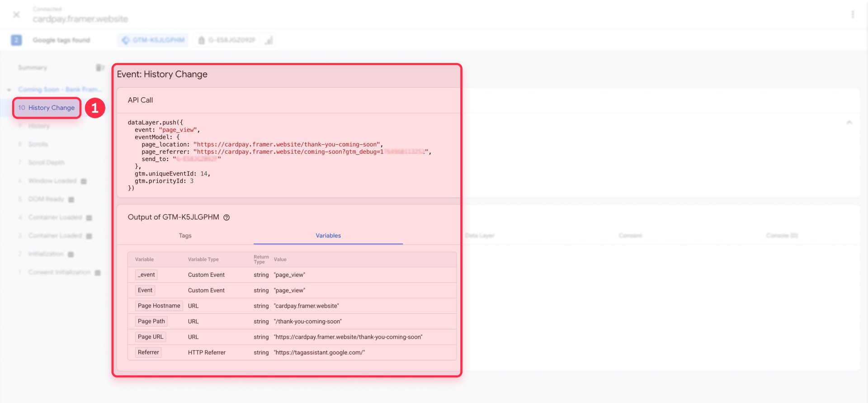The width and height of the screenshot is (868, 403).
Task: Click help icon next to Output of GTM-K5JLGPHM
Action: (x=226, y=218)
